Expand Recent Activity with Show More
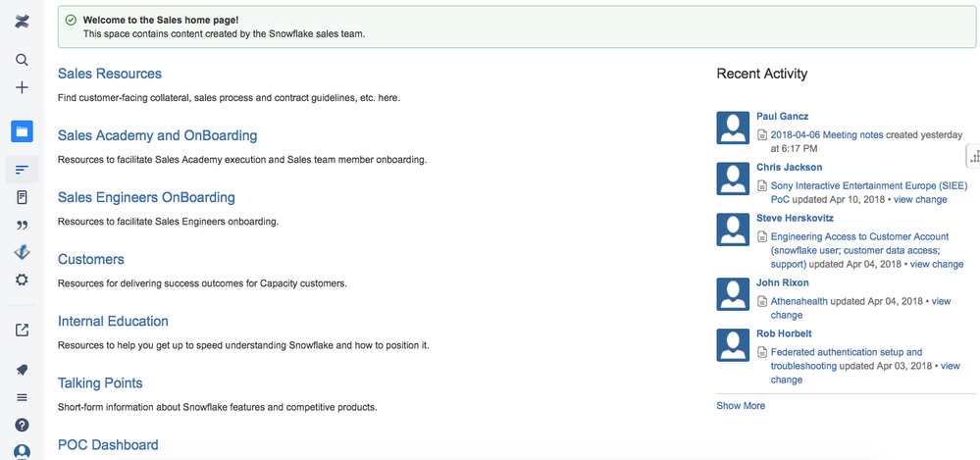 click(x=741, y=406)
